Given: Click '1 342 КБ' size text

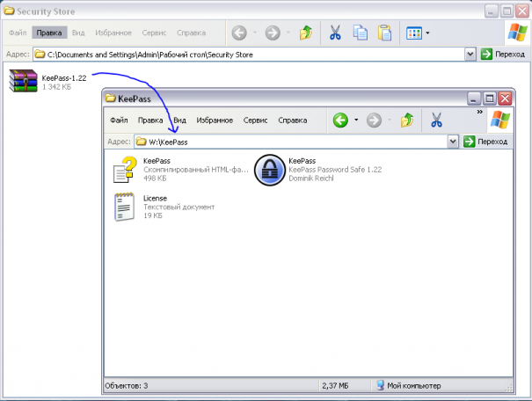Looking at the screenshot, I should (x=56, y=87).
